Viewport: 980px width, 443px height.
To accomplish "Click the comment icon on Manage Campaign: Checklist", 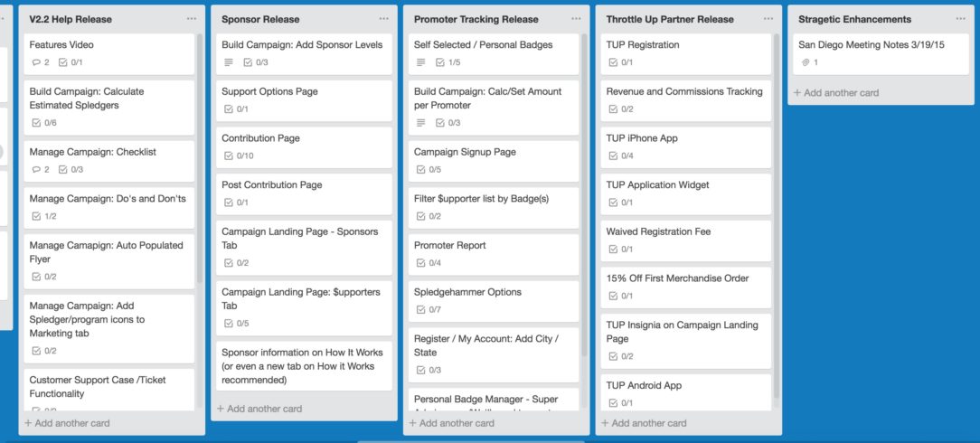I will pyautogui.click(x=35, y=169).
